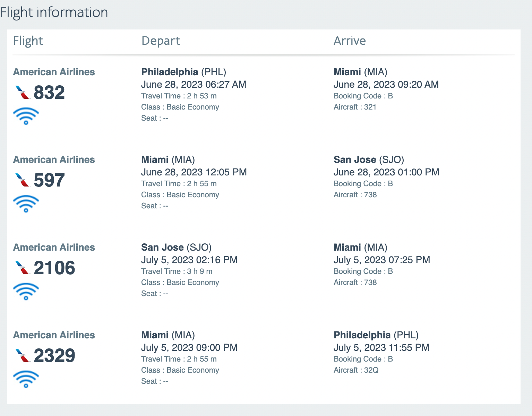Select flight number 2329

tap(54, 356)
